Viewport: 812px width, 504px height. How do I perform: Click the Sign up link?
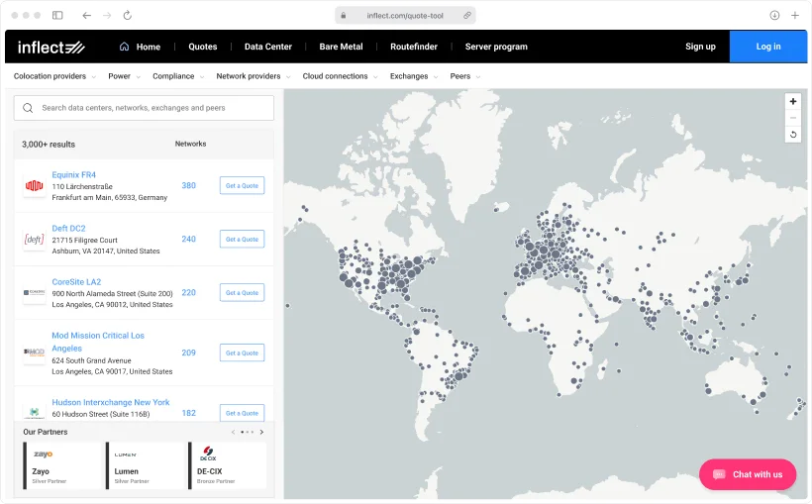[700, 47]
